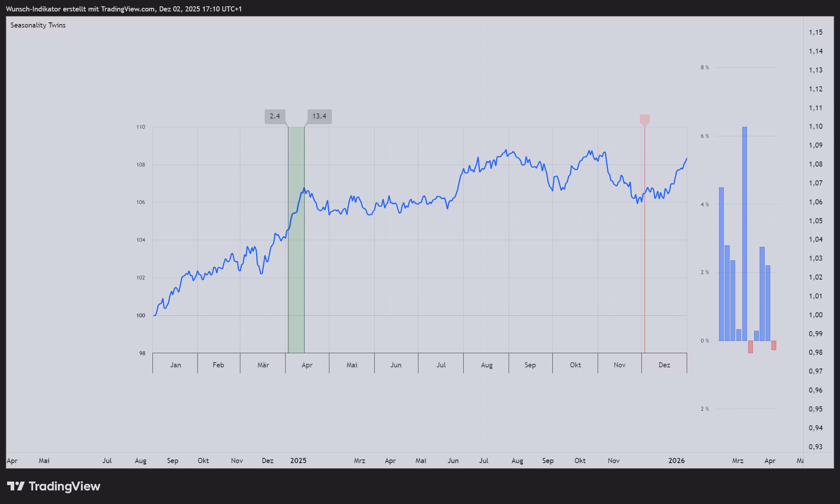Click the 2025 label on time axis
Viewport: 840px width, 504px height.
[298, 460]
